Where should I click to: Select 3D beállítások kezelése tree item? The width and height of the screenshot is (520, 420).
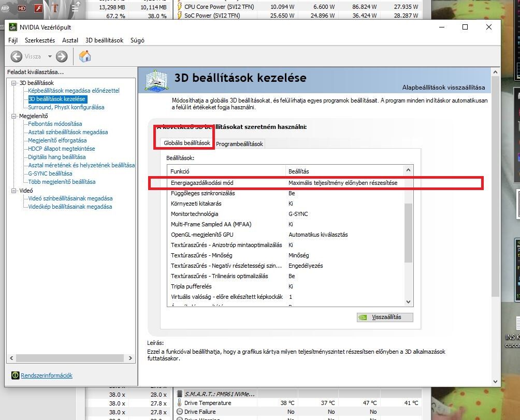(x=57, y=99)
